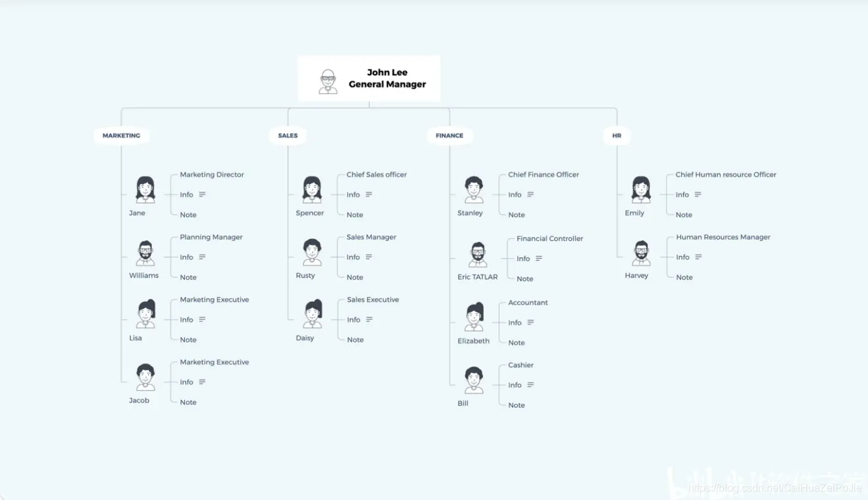Click the Human Resources Manager title
This screenshot has height=500, width=868.
(x=723, y=238)
